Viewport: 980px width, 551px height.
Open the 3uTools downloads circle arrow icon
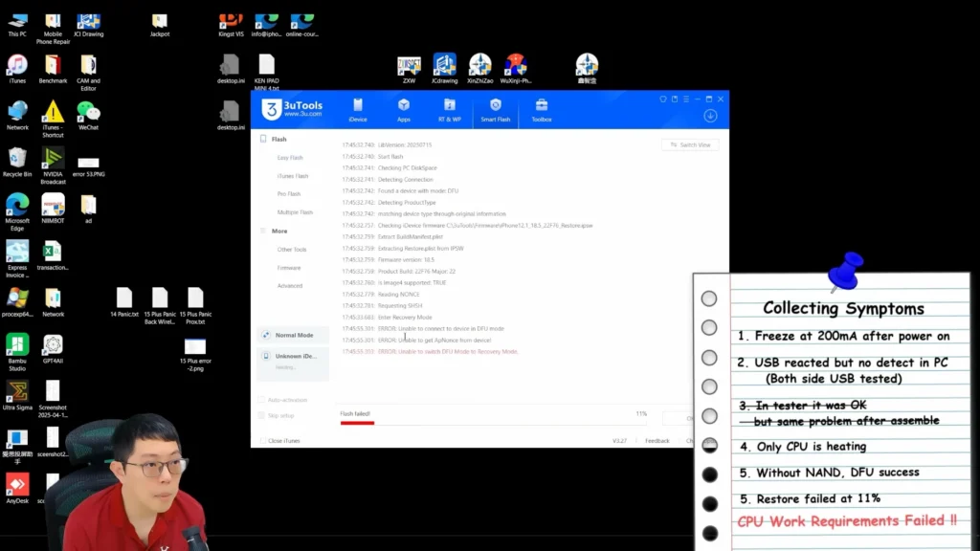[710, 116]
